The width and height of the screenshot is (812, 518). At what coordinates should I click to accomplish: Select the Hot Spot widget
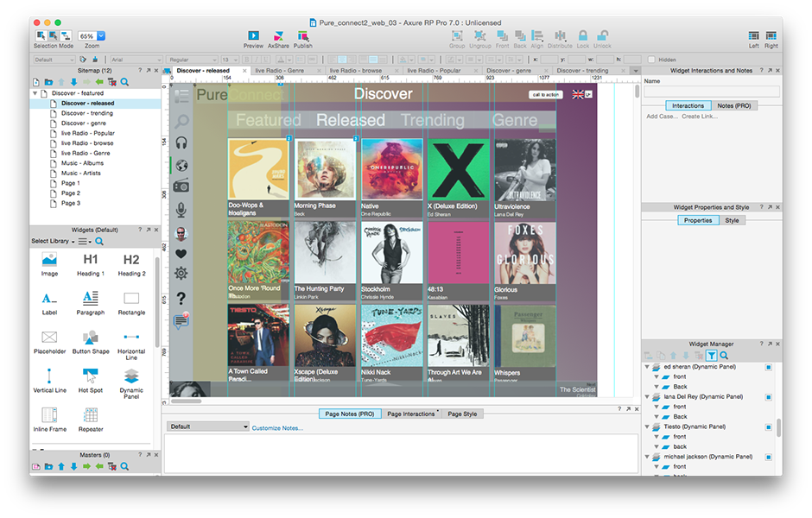pos(91,375)
